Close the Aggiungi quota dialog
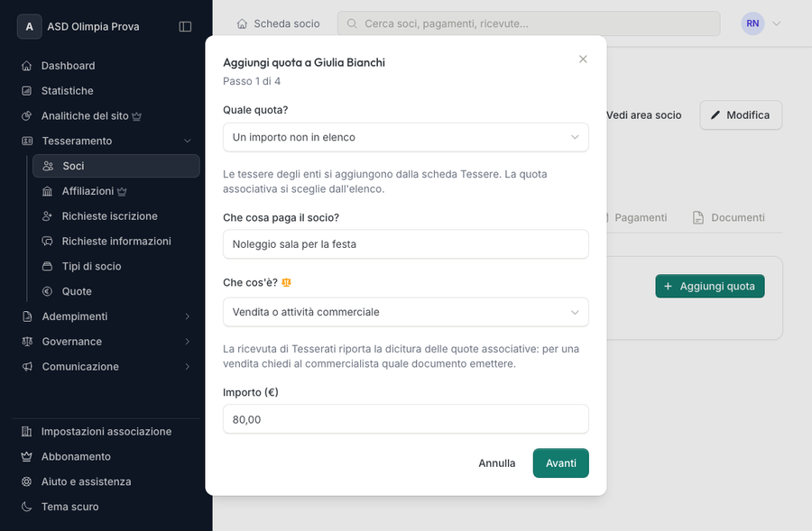The height and width of the screenshot is (531, 812). point(583,59)
